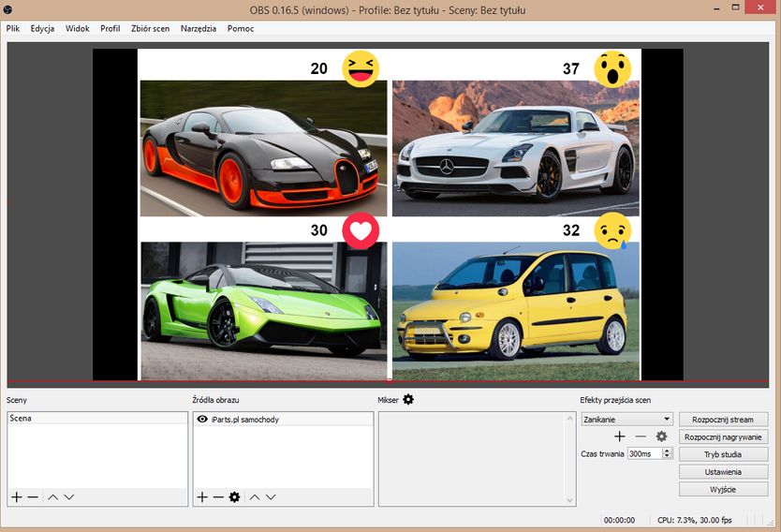Screen dimensions: 781x532
Task: Click the Czas trwania duration field
Action: coord(644,453)
